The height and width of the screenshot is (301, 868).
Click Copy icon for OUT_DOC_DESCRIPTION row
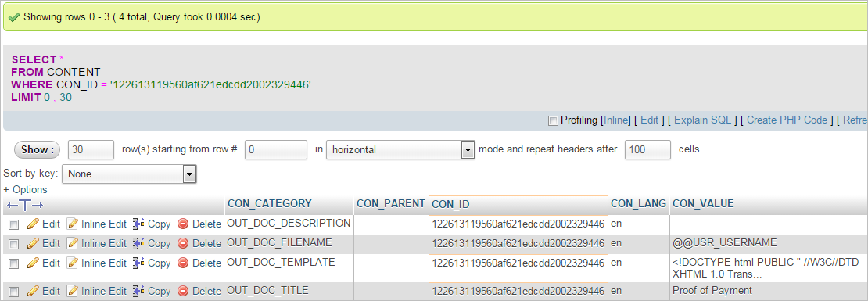[138, 224]
